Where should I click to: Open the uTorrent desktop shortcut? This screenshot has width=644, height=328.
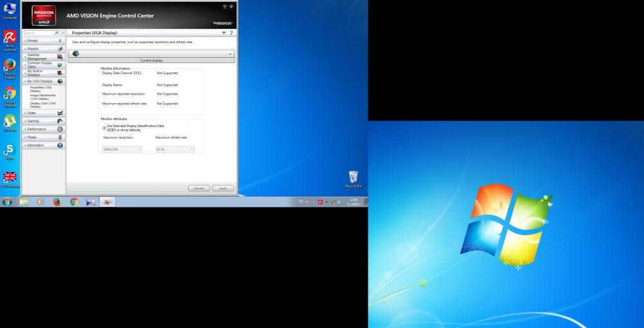coord(10,123)
